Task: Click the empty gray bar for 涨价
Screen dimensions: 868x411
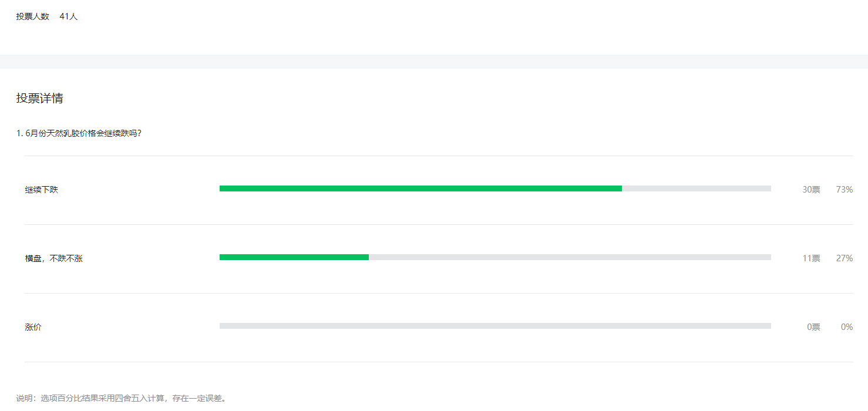Action: click(495, 326)
